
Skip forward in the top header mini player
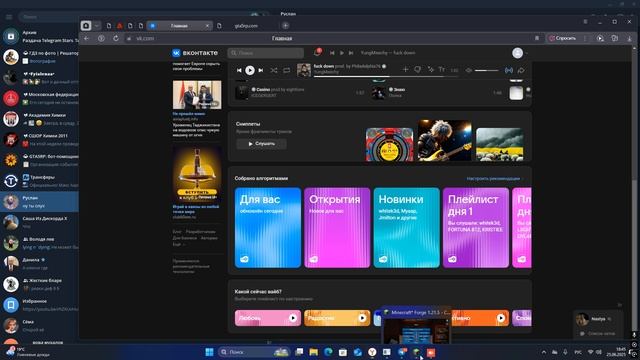point(351,53)
